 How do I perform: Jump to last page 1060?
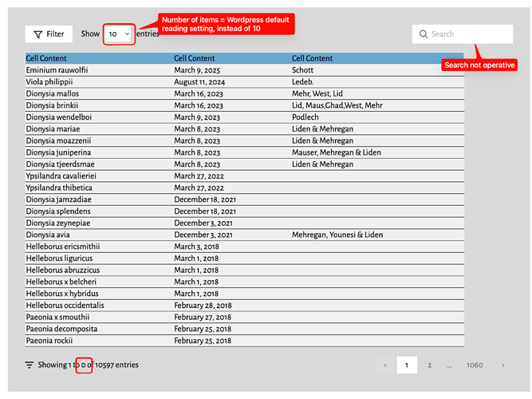(475, 365)
